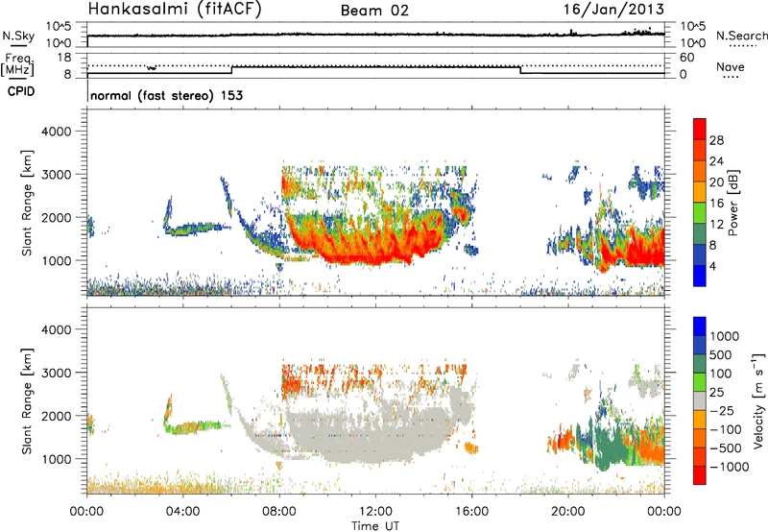
Task: Click the power colorbar value '28'
Action: [x=716, y=140]
